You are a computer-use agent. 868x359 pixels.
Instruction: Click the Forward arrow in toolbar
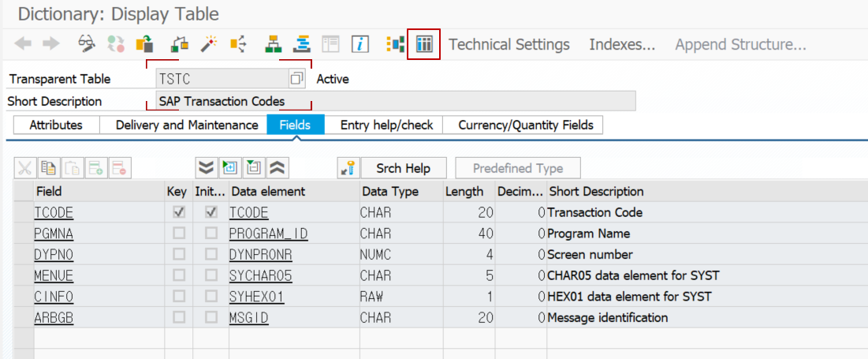tap(51, 43)
